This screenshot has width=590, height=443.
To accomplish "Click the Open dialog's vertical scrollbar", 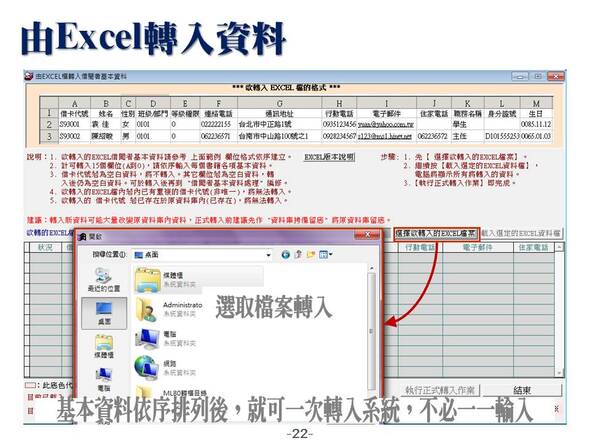I will pos(371,331).
